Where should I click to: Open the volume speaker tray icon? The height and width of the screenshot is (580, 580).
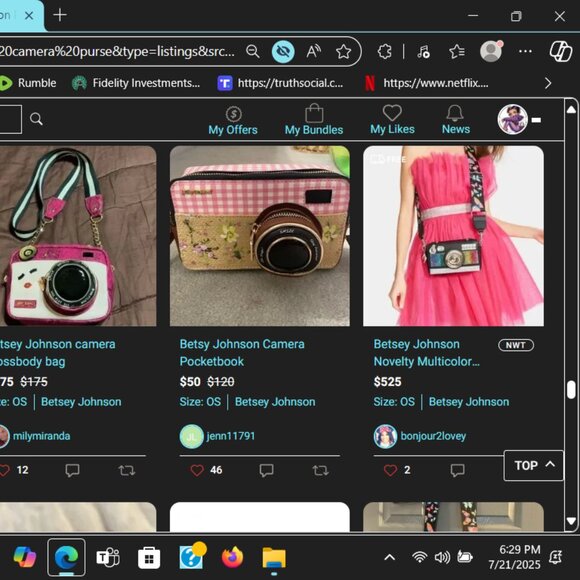442,557
